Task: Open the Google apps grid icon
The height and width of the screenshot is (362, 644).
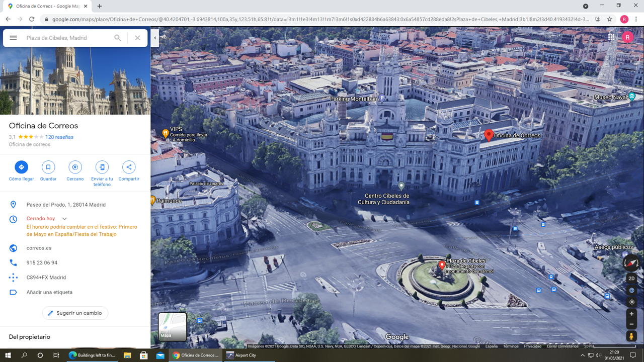Action: click(611, 37)
